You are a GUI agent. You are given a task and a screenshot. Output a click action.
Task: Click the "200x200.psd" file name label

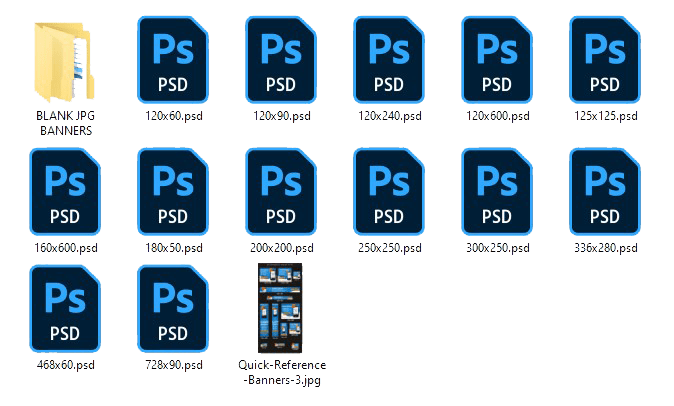pos(282,248)
